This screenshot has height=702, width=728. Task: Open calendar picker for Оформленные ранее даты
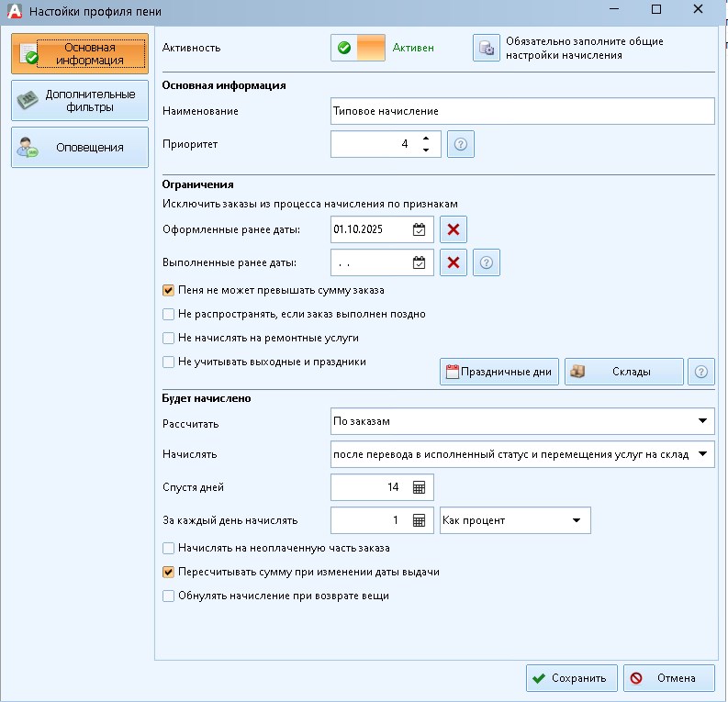pos(420,229)
